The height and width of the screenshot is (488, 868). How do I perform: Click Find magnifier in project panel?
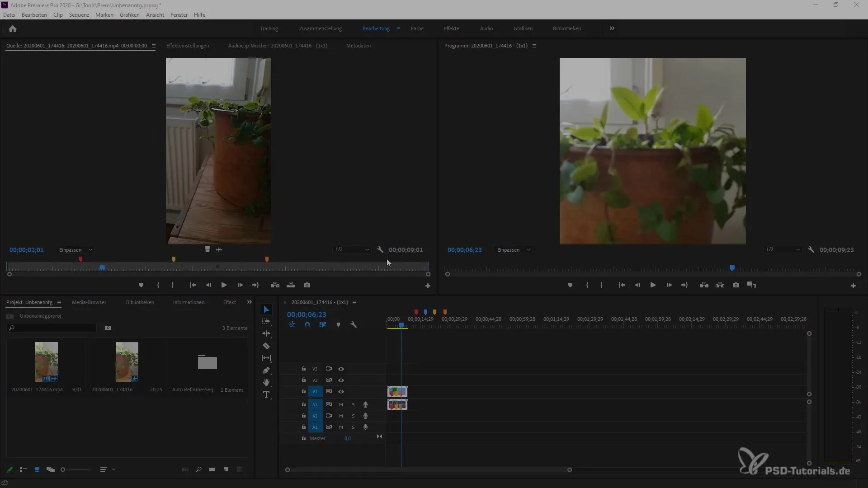[198, 469]
